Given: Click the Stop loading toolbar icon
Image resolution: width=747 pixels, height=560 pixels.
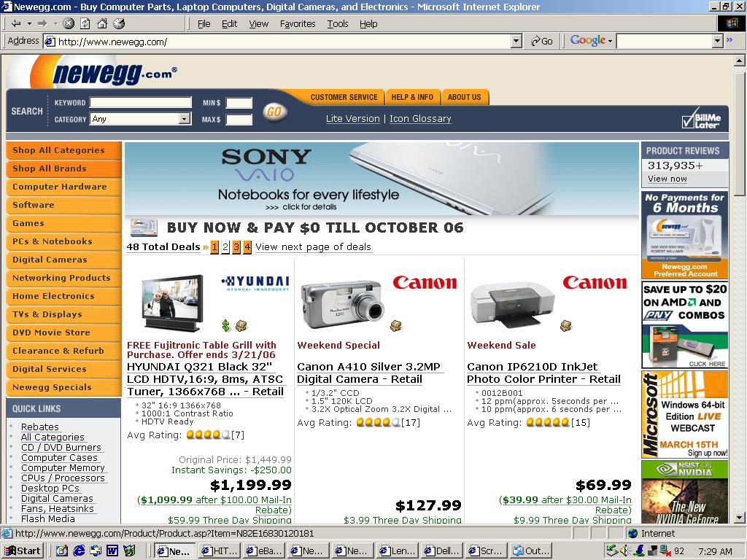Looking at the screenshot, I should click(69, 23).
